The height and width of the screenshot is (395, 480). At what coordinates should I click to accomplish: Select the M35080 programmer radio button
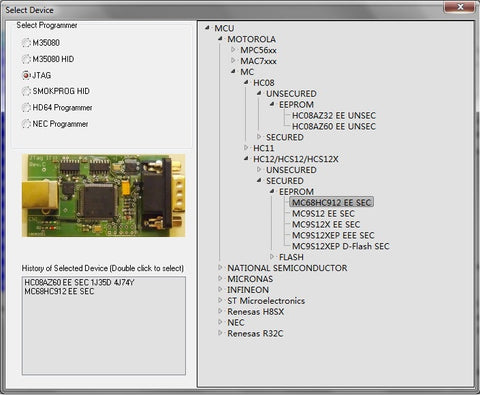pos(26,43)
